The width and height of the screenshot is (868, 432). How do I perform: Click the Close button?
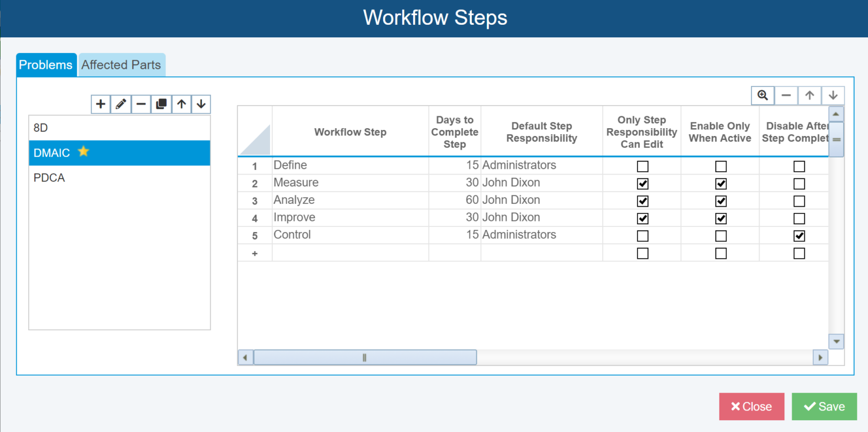click(752, 406)
